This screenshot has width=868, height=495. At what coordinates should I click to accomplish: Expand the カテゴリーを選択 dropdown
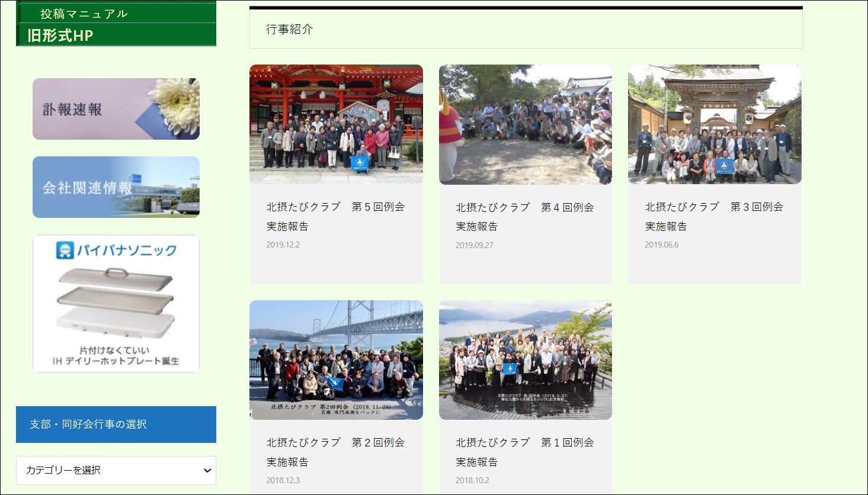tap(116, 470)
